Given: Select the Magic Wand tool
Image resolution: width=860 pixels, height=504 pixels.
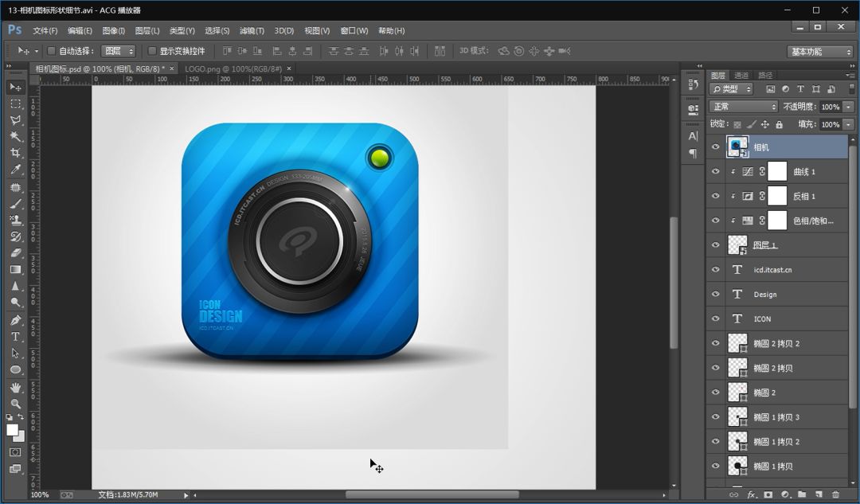Looking at the screenshot, I should 15,136.
